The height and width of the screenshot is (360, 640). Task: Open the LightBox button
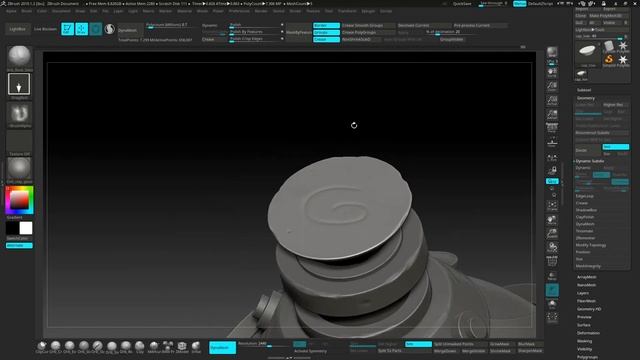(x=17, y=29)
